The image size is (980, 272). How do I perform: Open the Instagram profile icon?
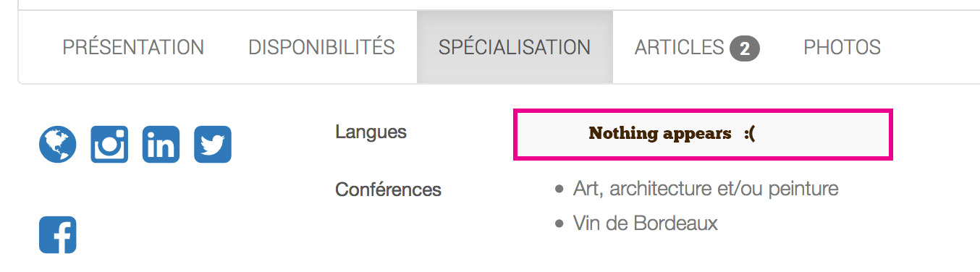pos(109,144)
